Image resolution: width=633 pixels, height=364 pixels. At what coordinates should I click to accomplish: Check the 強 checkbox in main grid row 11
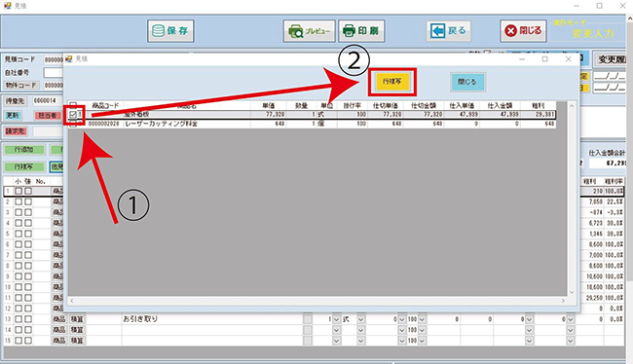click(x=28, y=298)
